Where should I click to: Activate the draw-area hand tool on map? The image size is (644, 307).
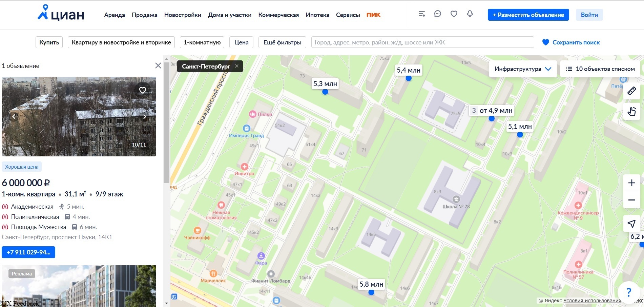click(x=631, y=112)
